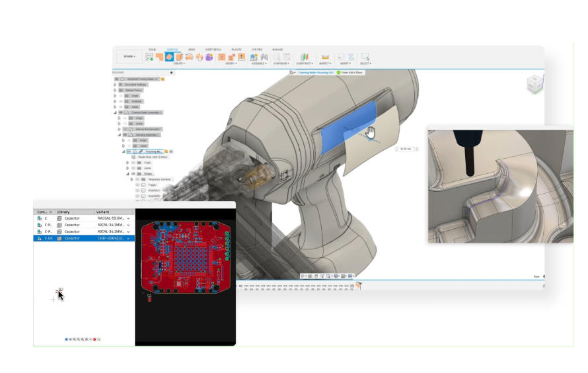Open the Modify menu dropdown
The image size is (588, 373).
(x=231, y=63)
